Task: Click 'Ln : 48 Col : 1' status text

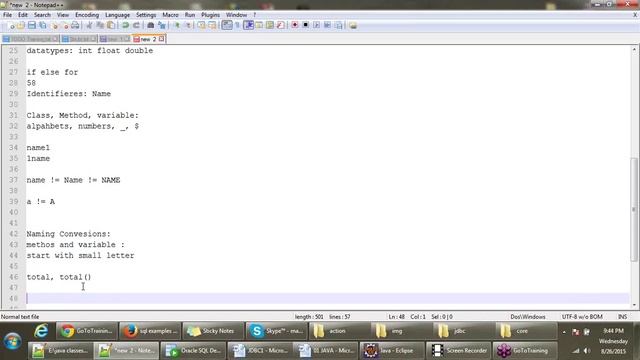Action: [407, 317]
